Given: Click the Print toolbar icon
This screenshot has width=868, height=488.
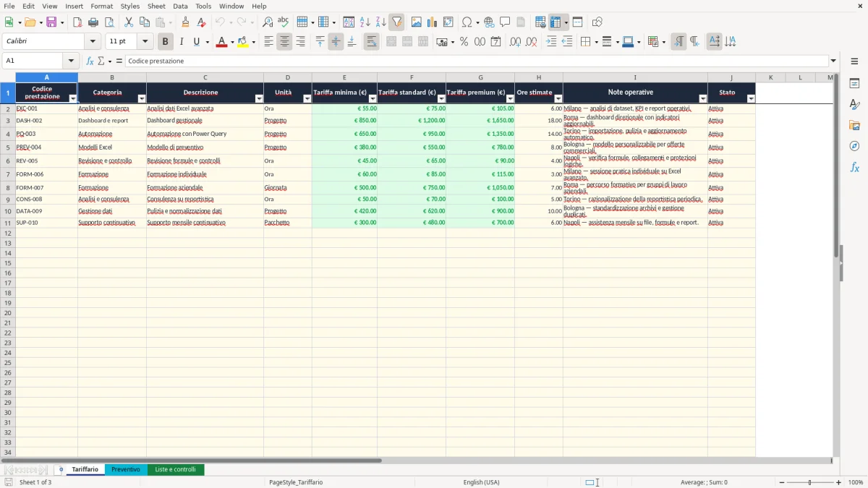Looking at the screenshot, I should click(x=93, y=22).
